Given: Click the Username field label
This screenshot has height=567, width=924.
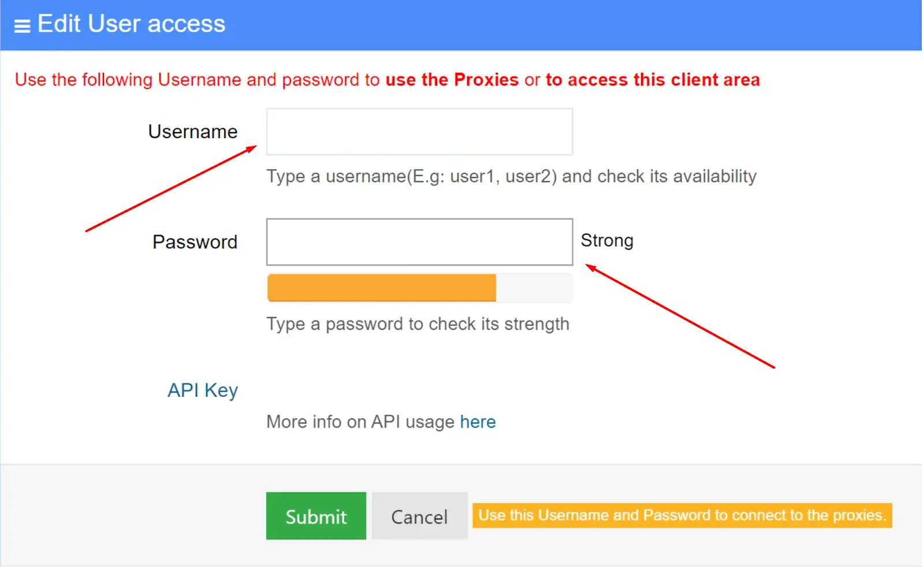Looking at the screenshot, I should [192, 132].
